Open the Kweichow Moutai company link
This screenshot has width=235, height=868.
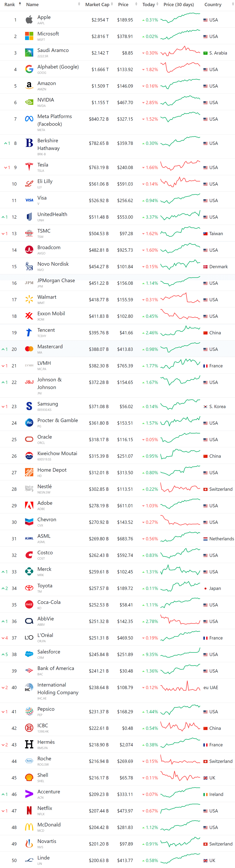coord(57,453)
